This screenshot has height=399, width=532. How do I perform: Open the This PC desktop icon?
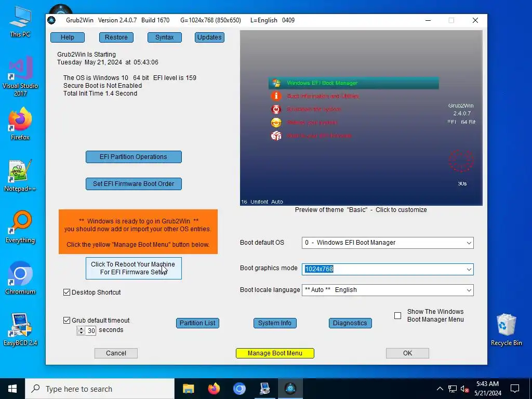[x=20, y=21]
